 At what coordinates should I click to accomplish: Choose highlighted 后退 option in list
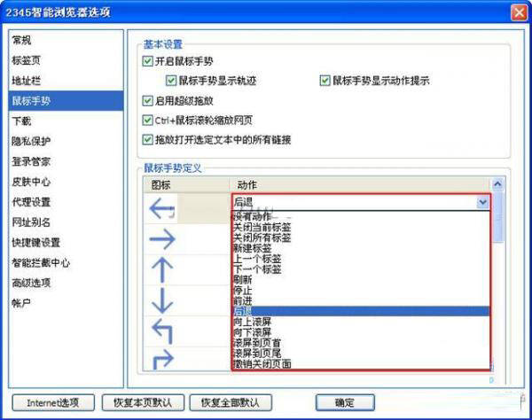[361, 311]
